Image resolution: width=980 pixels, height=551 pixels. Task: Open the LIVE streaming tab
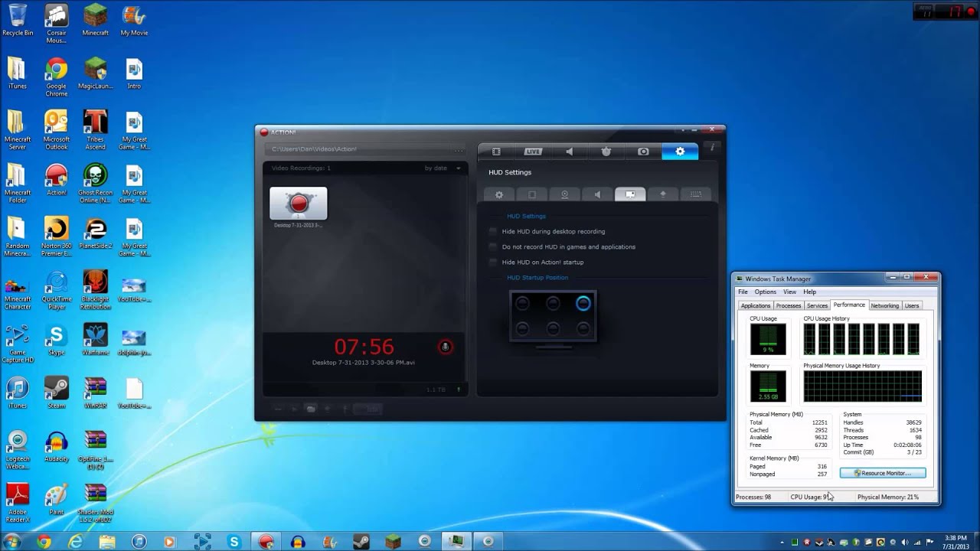click(x=533, y=152)
